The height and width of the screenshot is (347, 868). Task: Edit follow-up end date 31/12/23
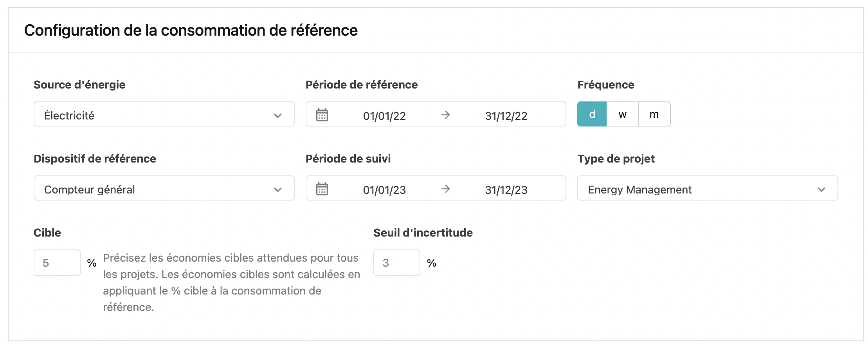[x=506, y=190]
